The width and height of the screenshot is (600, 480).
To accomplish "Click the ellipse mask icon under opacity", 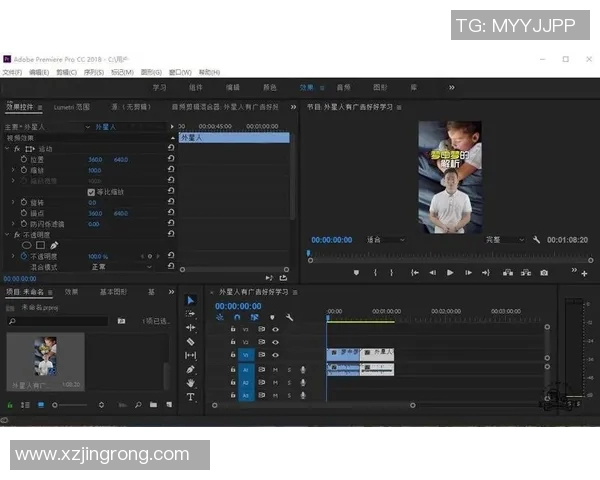I will pos(27,245).
